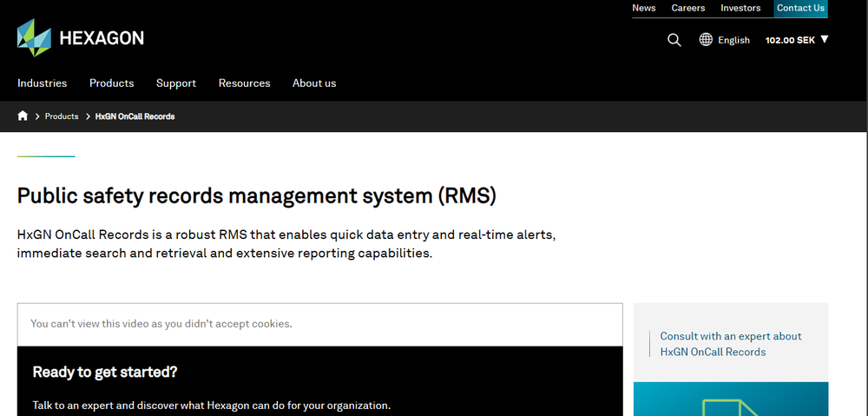Open the Investors link

(740, 8)
